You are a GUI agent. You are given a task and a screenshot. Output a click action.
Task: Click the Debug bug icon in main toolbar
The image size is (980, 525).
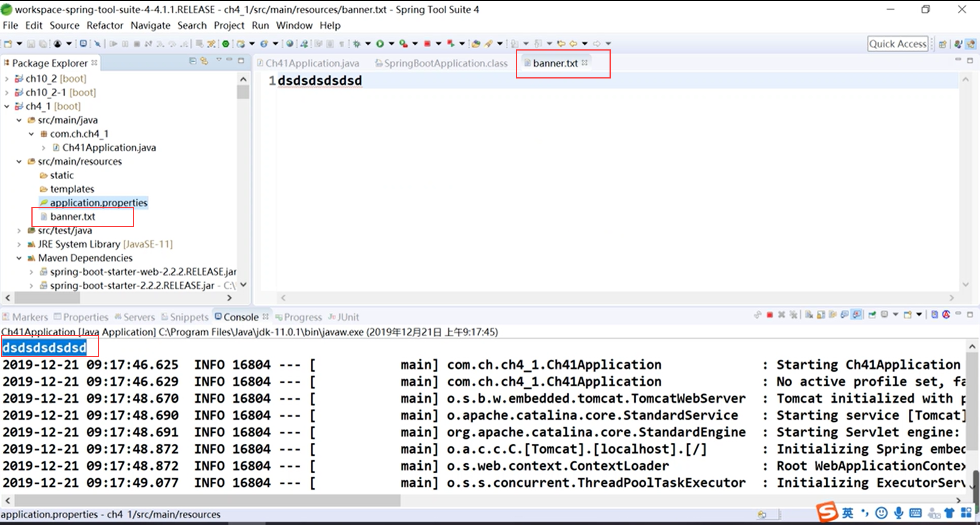tap(357, 44)
